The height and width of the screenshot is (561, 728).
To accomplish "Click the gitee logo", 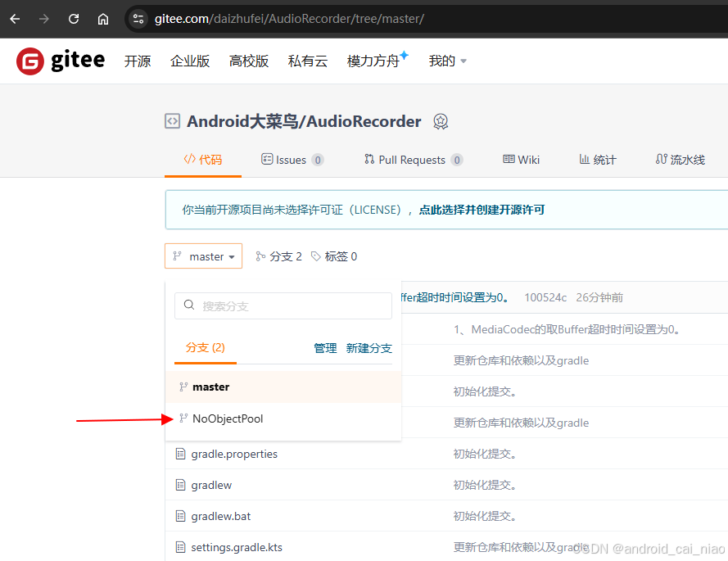I will pyautogui.click(x=61, y=61).
